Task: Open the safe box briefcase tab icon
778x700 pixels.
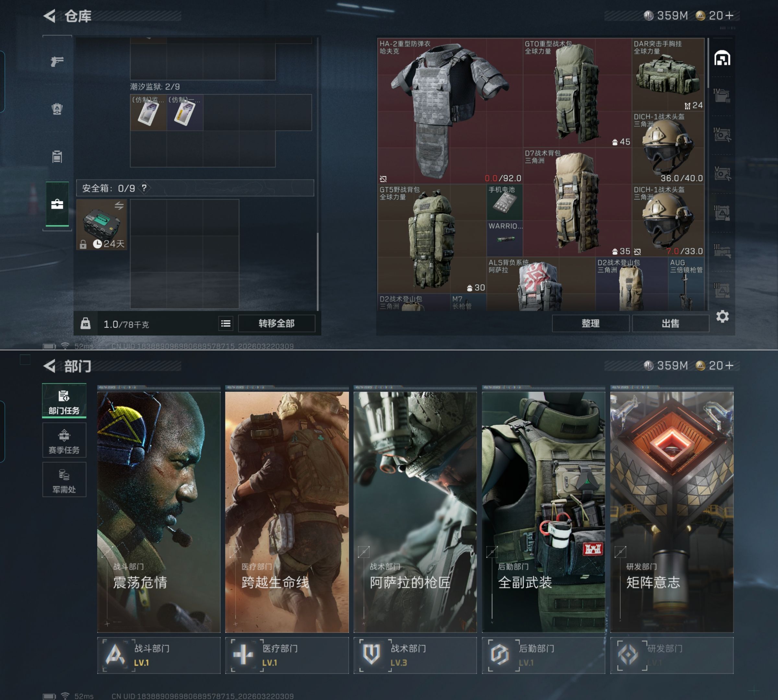Action: point(57,204)
